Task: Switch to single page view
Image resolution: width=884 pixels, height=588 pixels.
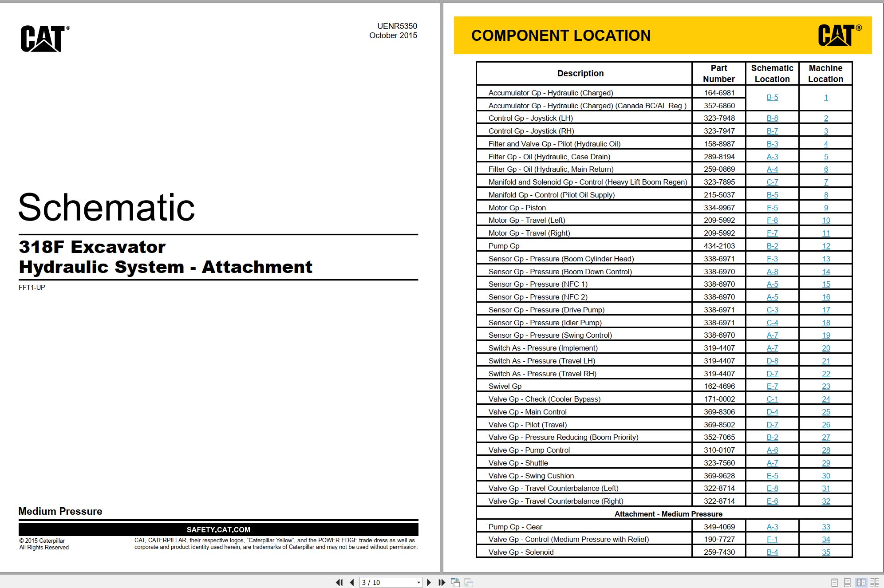Action: 834,582
